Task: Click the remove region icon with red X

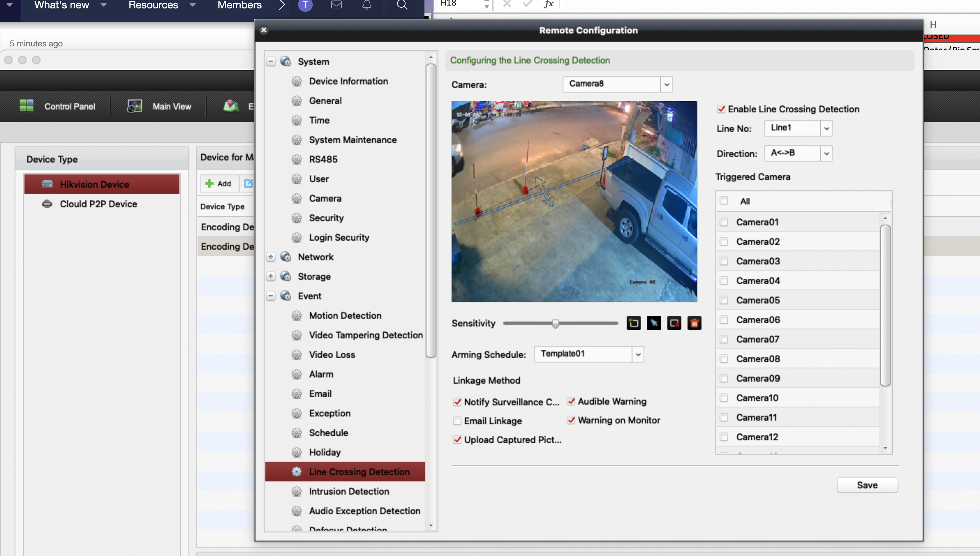Action: [x=674, y=323]
